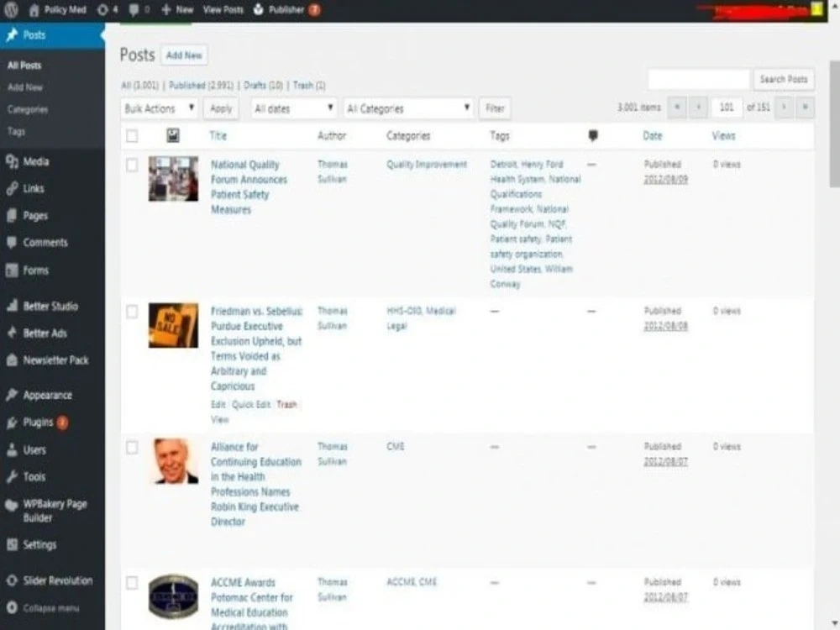Viewport: 840px width, 630px height.
Task: Open Trash (1) posts link
Action: click(309, 85)
